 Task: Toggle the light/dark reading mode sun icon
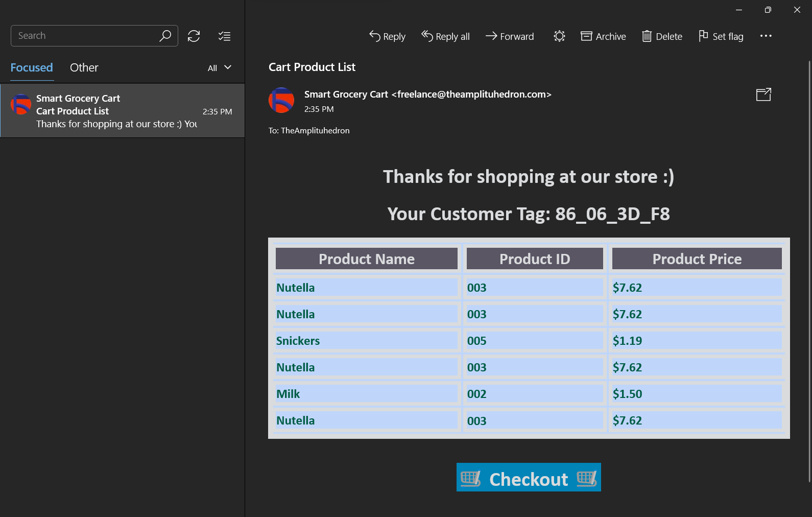click(559, 36)
